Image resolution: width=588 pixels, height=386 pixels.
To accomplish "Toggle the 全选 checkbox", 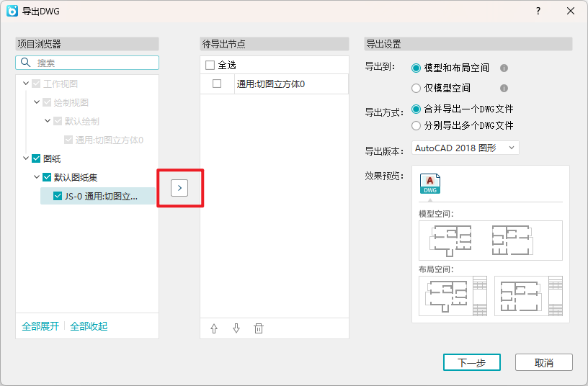I will pyautogui.click(x=210, y=66).
